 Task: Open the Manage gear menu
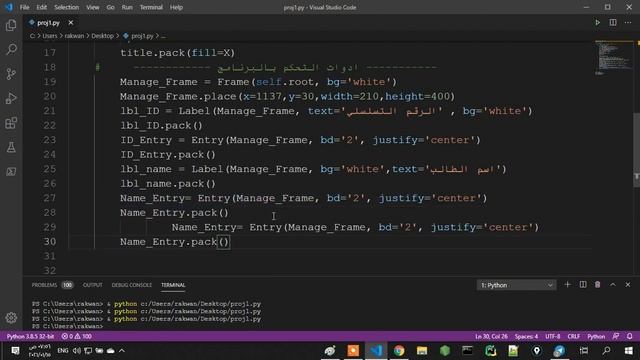(x=11, y=318)
